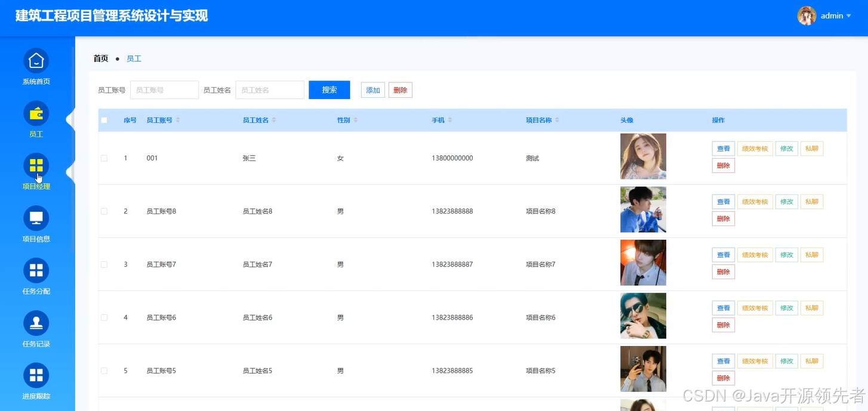Select the 员工 wallet icon in sidebar
868x411 pixels.
[36, 113]
